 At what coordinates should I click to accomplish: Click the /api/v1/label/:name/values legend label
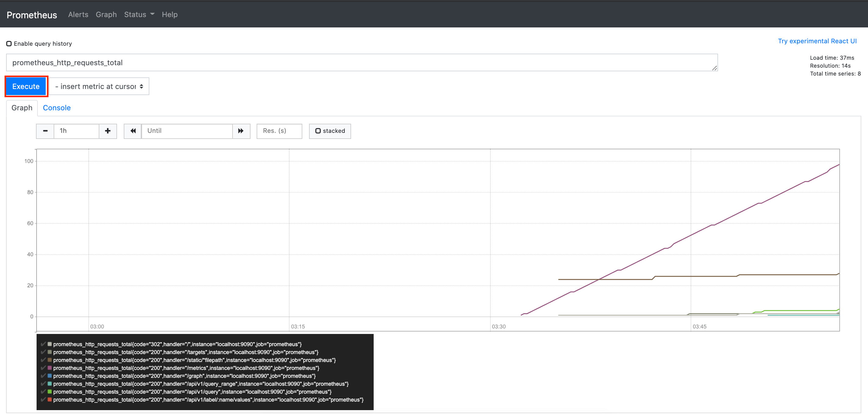pyautogui.click(x=208, y=400)
